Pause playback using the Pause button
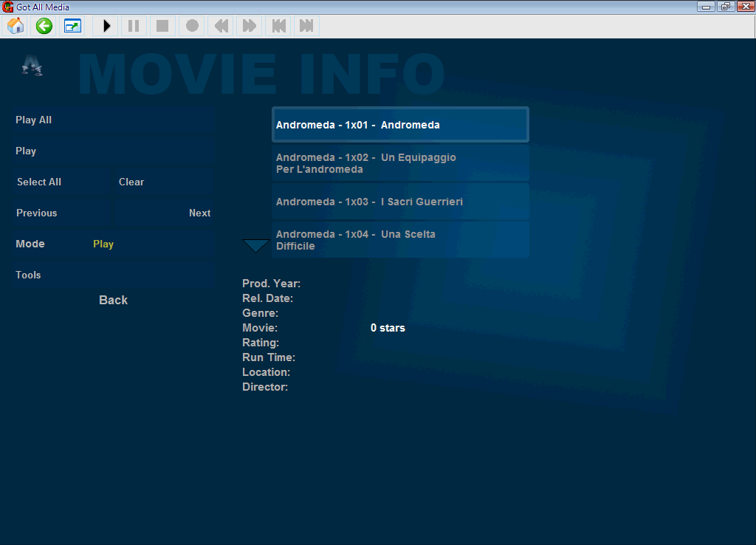The width and height of the screenshot is (756, 545). [134, 26]
